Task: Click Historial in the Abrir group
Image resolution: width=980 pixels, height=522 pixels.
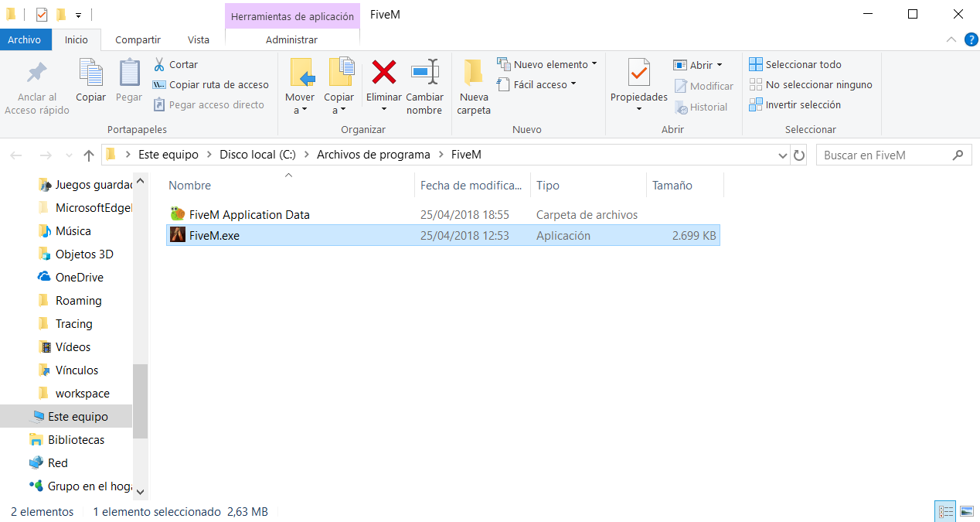Action: pyautogui.click(x=701, y=107)
